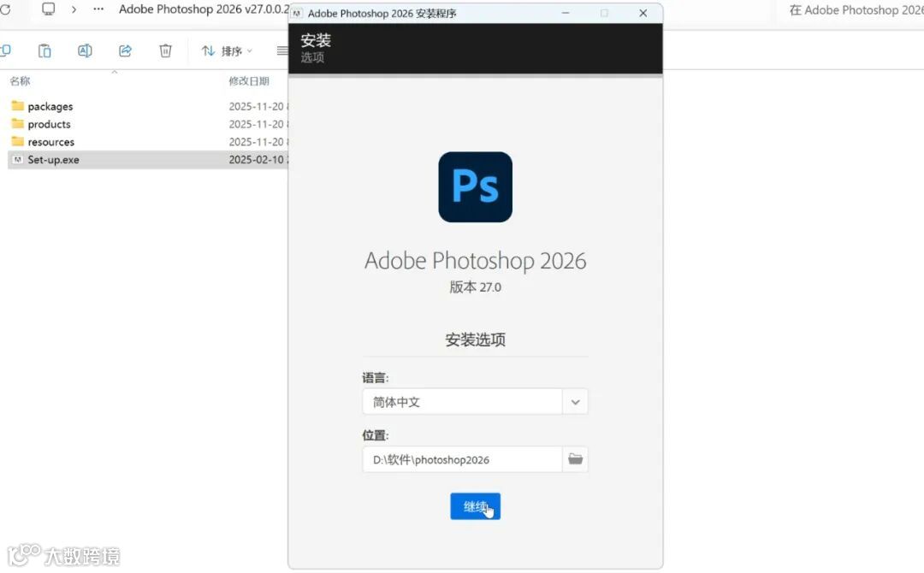Expand the address bar chevron after PC icon

(x=74, y=9)
